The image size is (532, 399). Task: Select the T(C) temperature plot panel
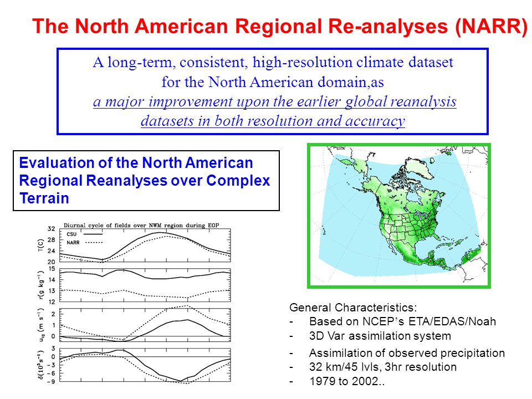pos(145,245)
